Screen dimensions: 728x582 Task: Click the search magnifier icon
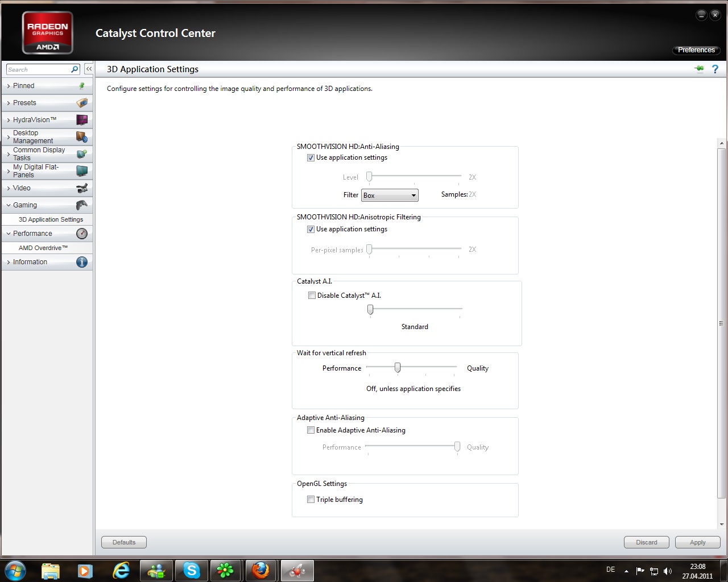75,69
